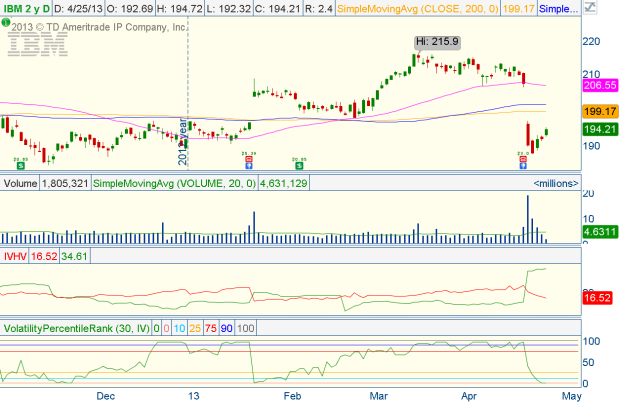Click the Feb label on time axis
Screen dimensions: 625x402
pyautogui.click(x=292, y=396)
